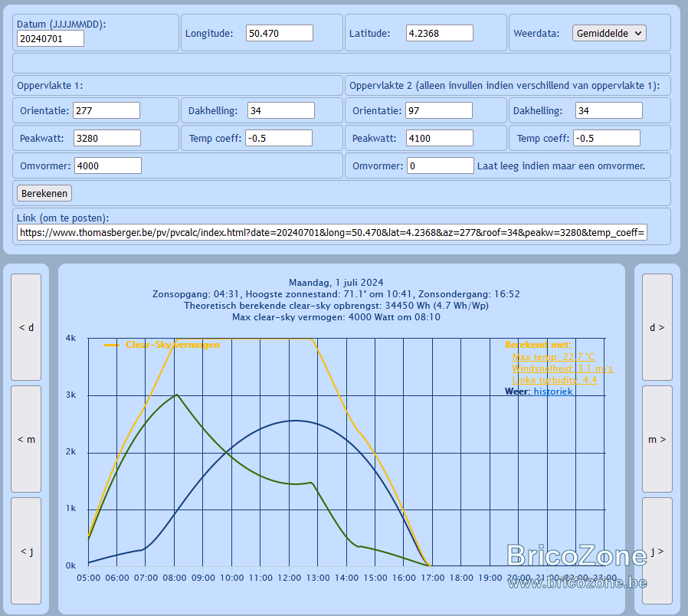Open the 'Windsnelheid: 3.1 m/s' link

click(562, 369)
